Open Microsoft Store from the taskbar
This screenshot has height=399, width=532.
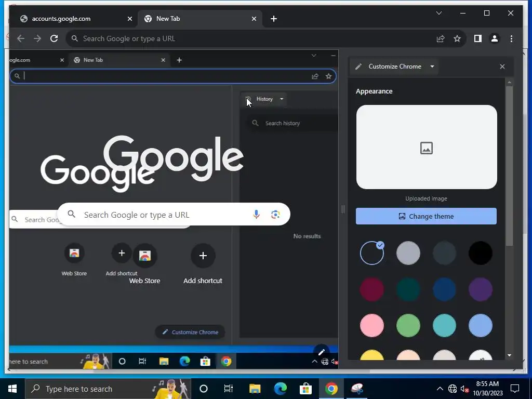pyautogui.click(x=305, y=389)
